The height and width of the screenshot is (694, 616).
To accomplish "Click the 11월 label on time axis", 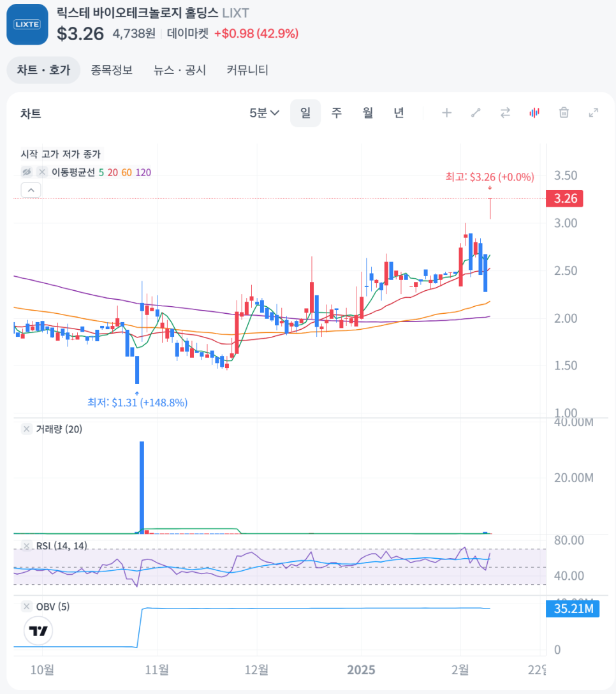I will coord(157,670).
